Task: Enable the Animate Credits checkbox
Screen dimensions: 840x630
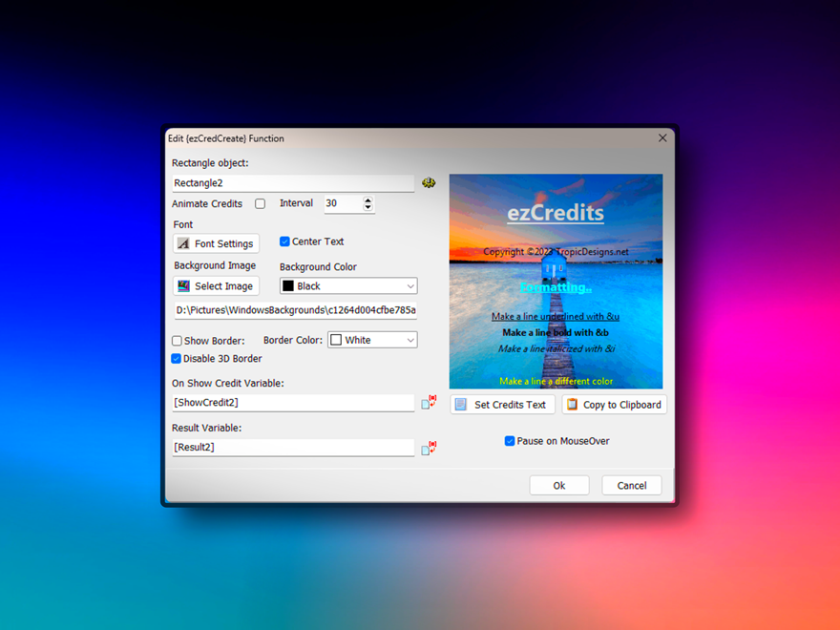Action: pyautogui.click(x=260, y=204)
